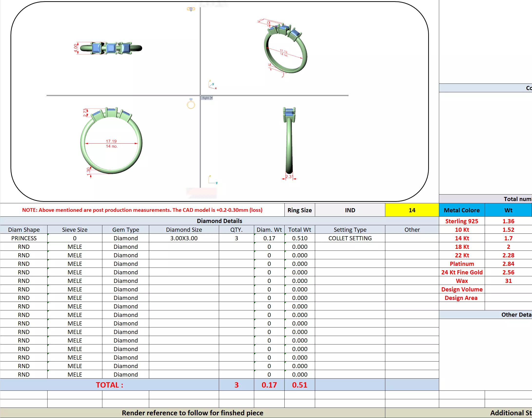Image resolution: width=532 pixels, height=418 pixels.
Task: Click the Platinum weight value 2.84
Action: click(508, 264)
